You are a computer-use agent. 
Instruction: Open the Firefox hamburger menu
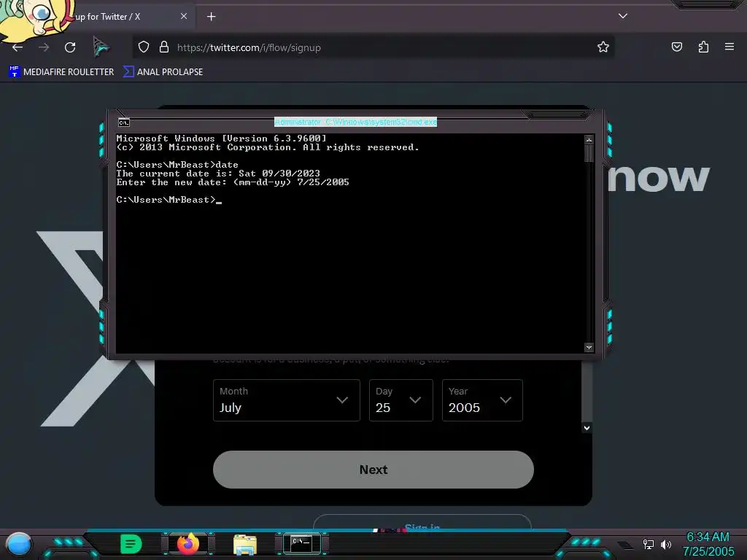pyautogui.click(x=729, y=47)
